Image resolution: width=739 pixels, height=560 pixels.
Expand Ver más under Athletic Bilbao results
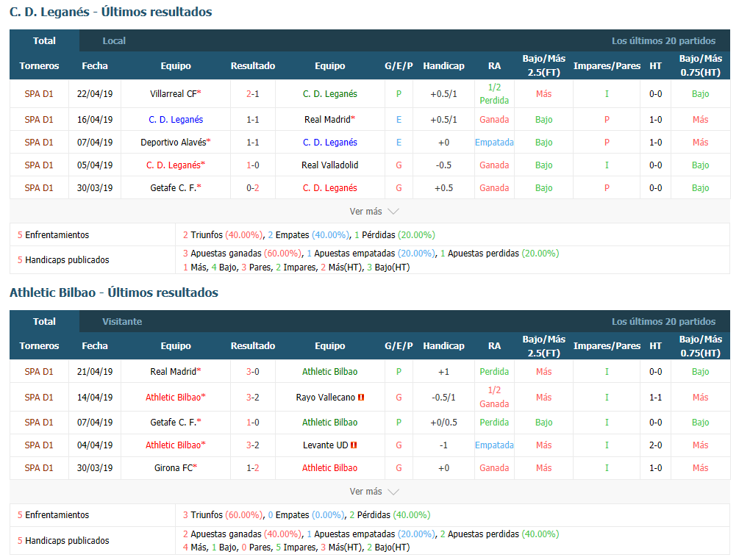point(374,491)
